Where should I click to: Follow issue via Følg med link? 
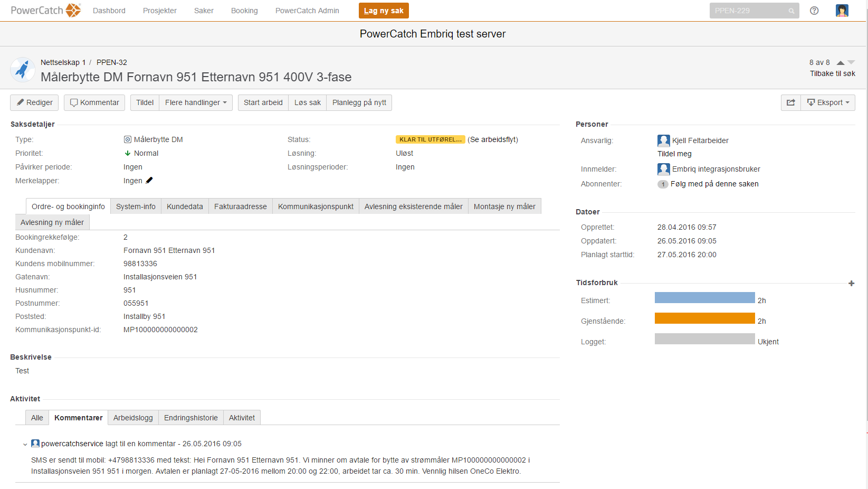pos(714,184)
